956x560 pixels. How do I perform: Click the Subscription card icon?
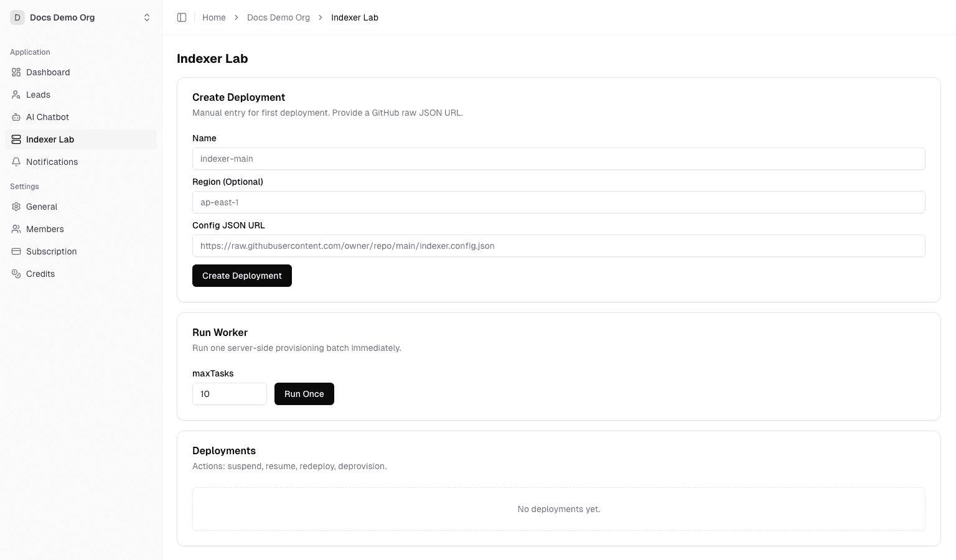16,251
